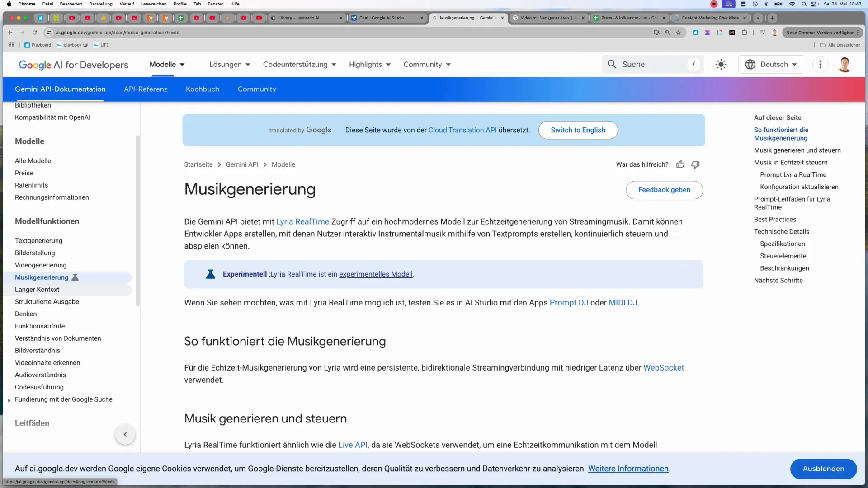868x488 pixels.
Task: Open the Cloud Translation API link
Action: tap(462, 130)
